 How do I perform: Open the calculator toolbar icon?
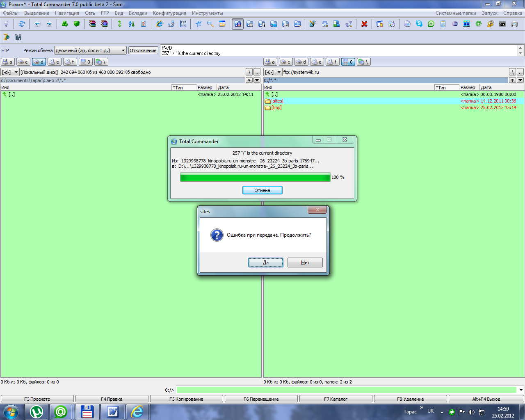tap(443, 24)
